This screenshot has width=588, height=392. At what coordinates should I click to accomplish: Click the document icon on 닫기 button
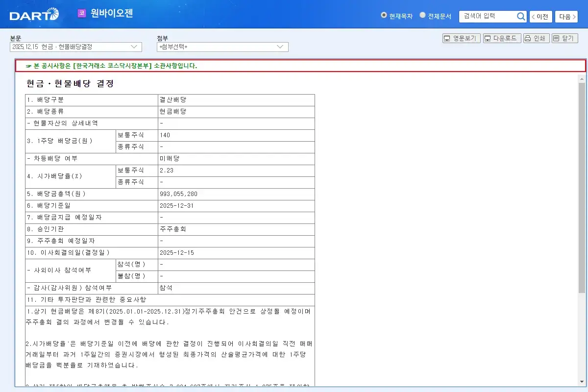[x=555, y=37]
